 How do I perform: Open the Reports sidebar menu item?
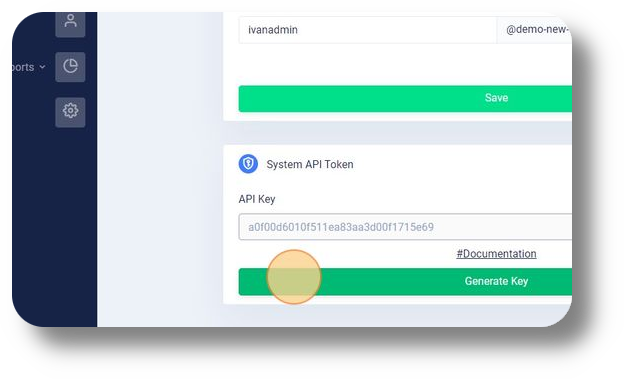pos(23,67)
